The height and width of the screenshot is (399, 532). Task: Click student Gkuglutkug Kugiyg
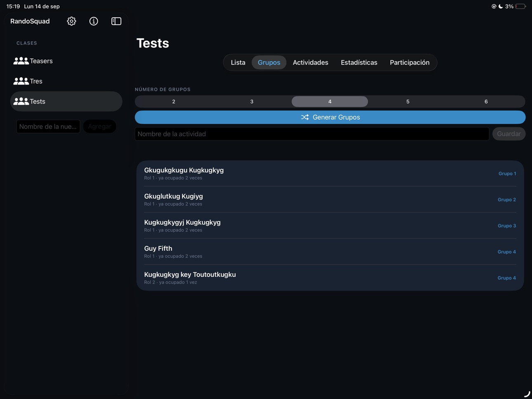(x=330, y=199)
